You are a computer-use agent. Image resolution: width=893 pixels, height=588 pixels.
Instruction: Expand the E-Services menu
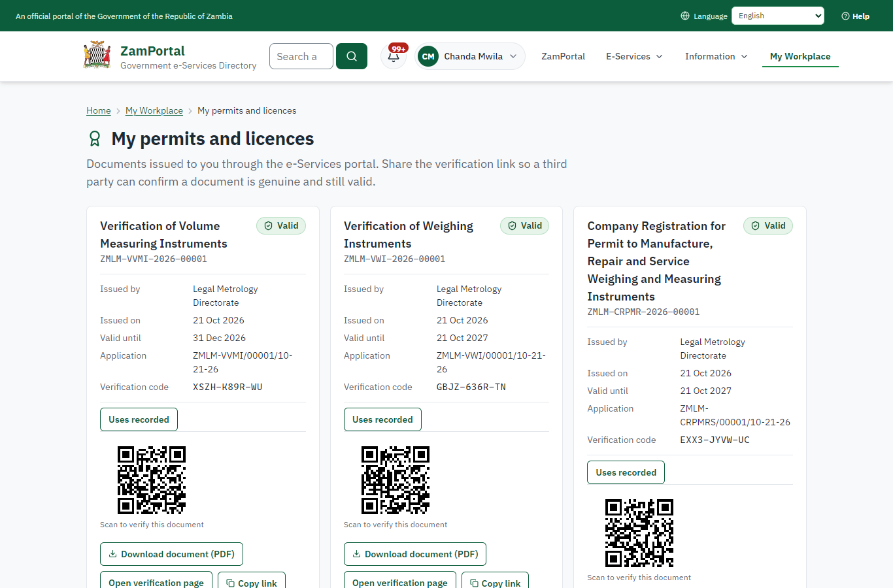click(634, 56)
